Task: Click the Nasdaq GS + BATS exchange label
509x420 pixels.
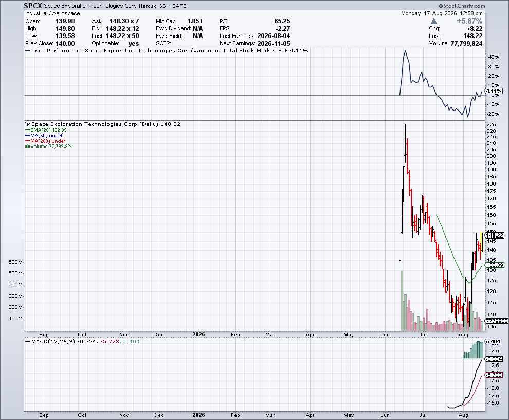Action: [162, 6]
